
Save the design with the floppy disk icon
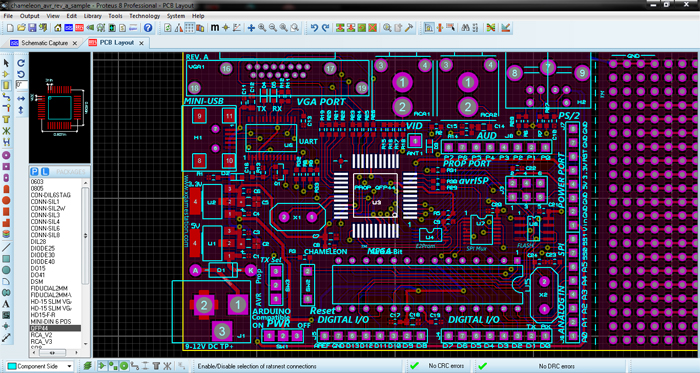coord(32,28)
